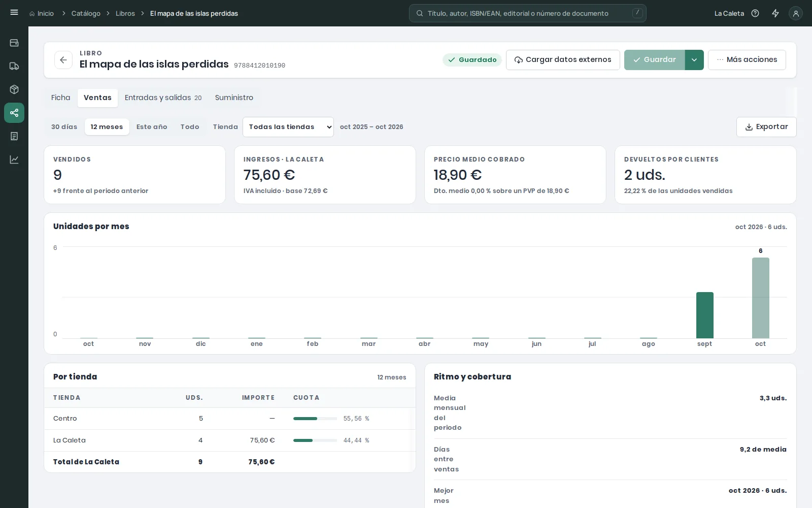Open the line chart reports sidebar icon

click(x=14, y=160)
